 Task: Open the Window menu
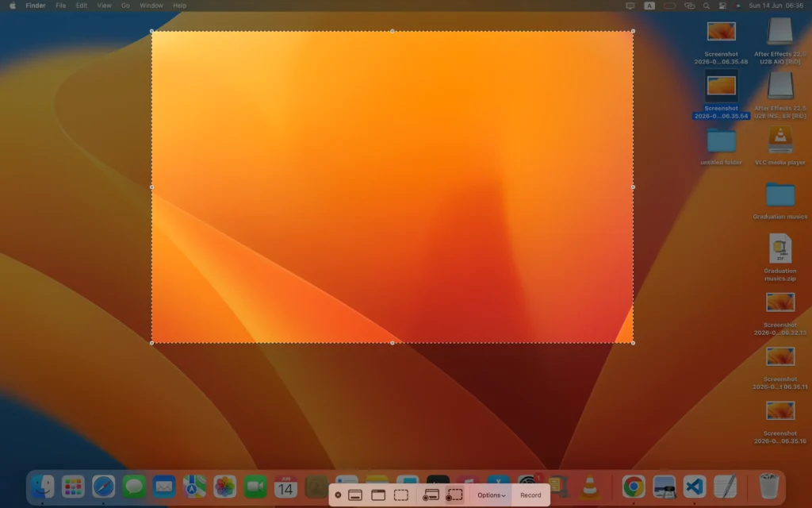pos(151,6)
